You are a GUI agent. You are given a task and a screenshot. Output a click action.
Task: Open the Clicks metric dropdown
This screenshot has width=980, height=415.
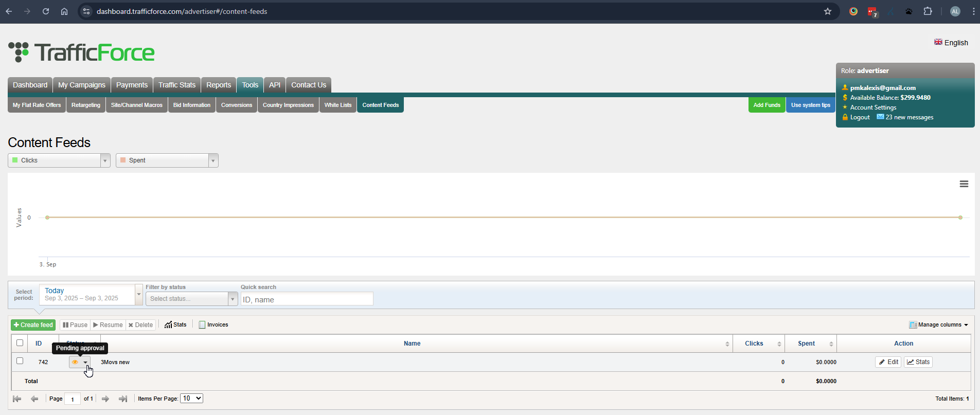click(x=59, y=160)
